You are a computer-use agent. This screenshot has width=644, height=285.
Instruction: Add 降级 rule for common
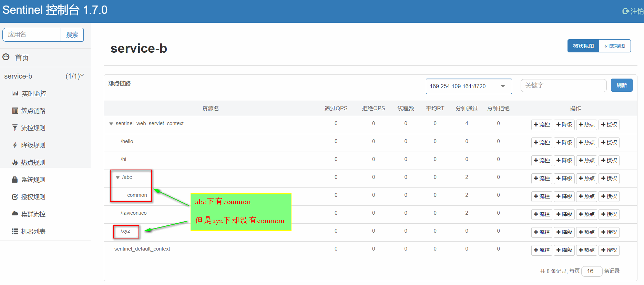[x=564, y=196]
